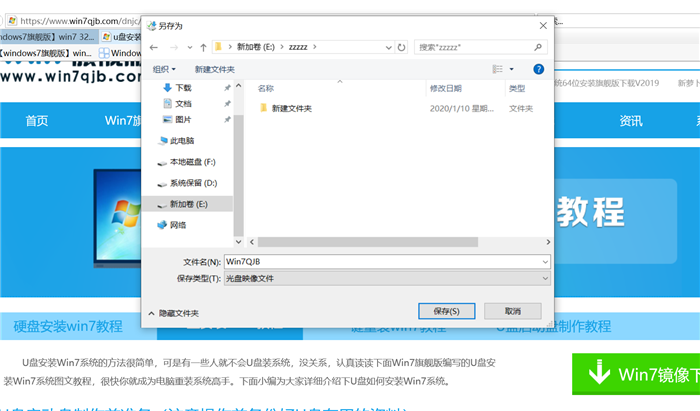Open the view options dropdown arrow

click(512, 69)
